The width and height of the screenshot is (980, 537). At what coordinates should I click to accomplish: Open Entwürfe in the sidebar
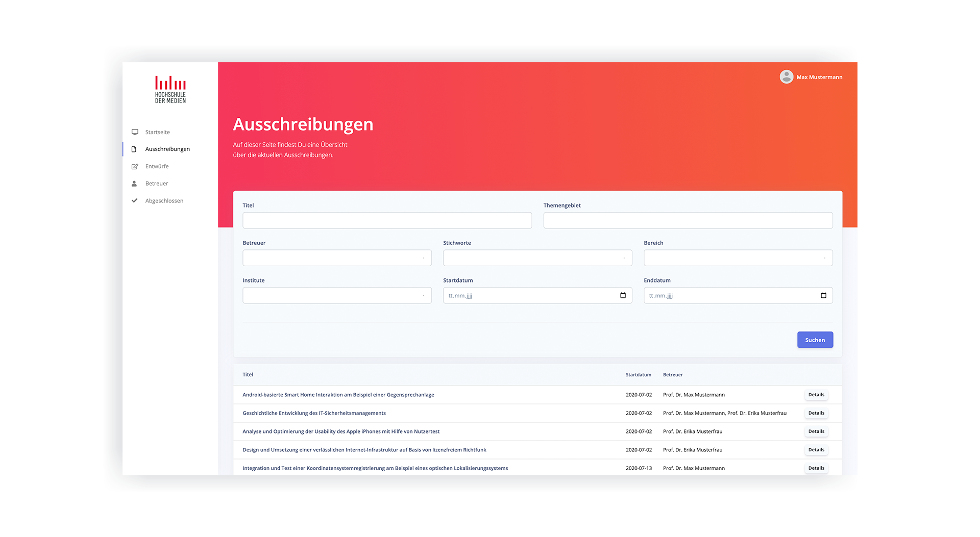[x=157, y=167]
